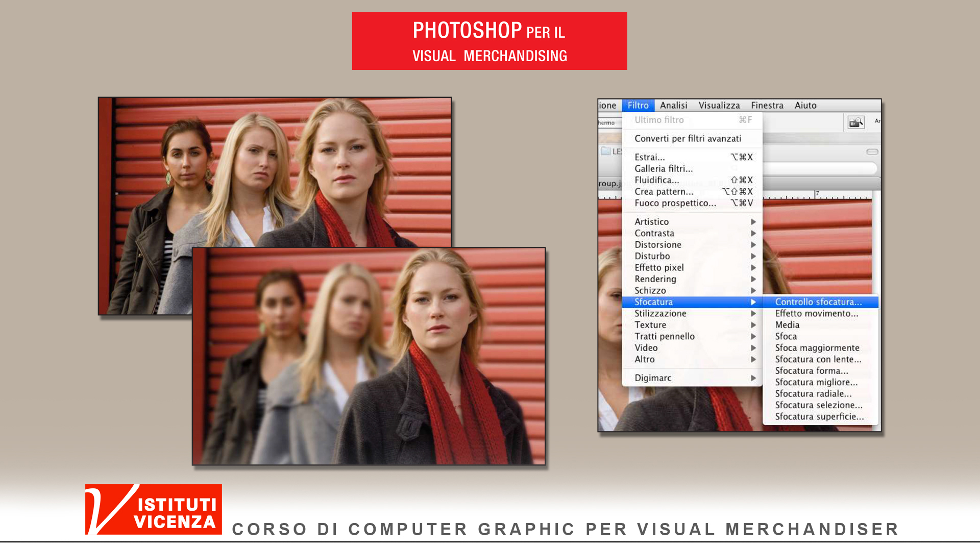Expand the Disturbo submenu
The image size is (980, 551).
tap(692, 256)
